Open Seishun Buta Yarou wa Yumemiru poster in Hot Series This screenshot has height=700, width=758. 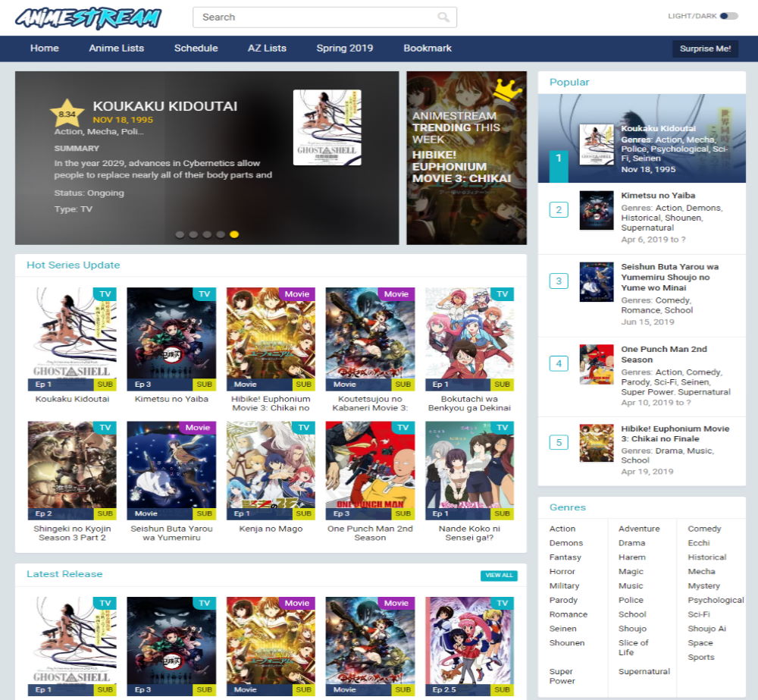click(171, 471)
